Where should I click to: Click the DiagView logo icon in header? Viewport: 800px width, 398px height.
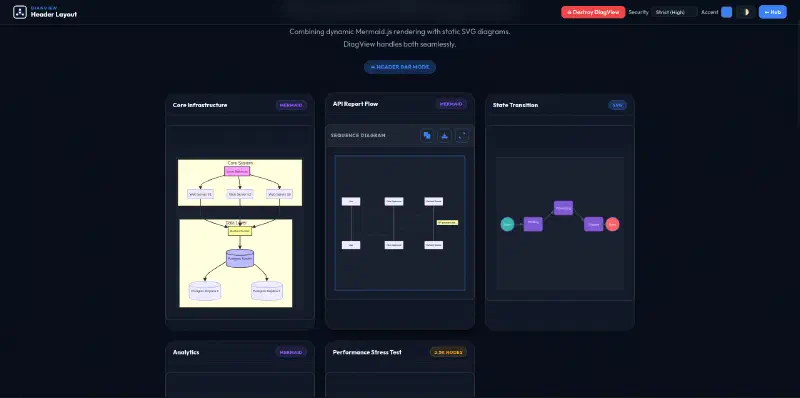(20, 12)
